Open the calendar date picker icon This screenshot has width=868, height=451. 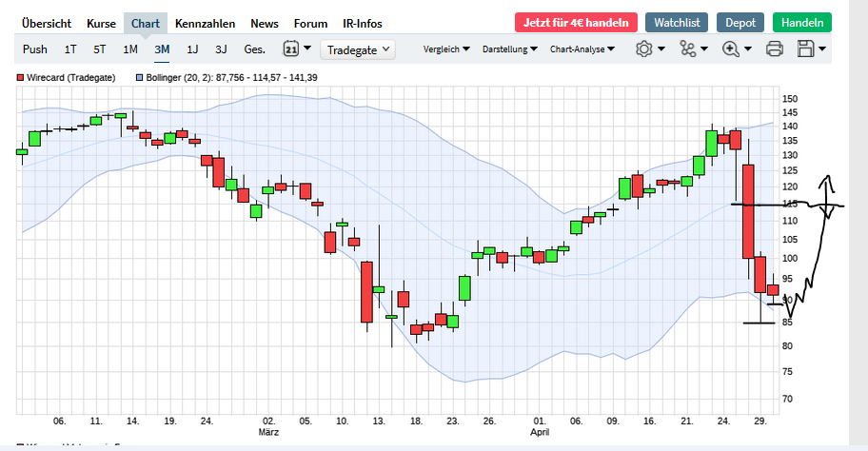coord(291,49)
